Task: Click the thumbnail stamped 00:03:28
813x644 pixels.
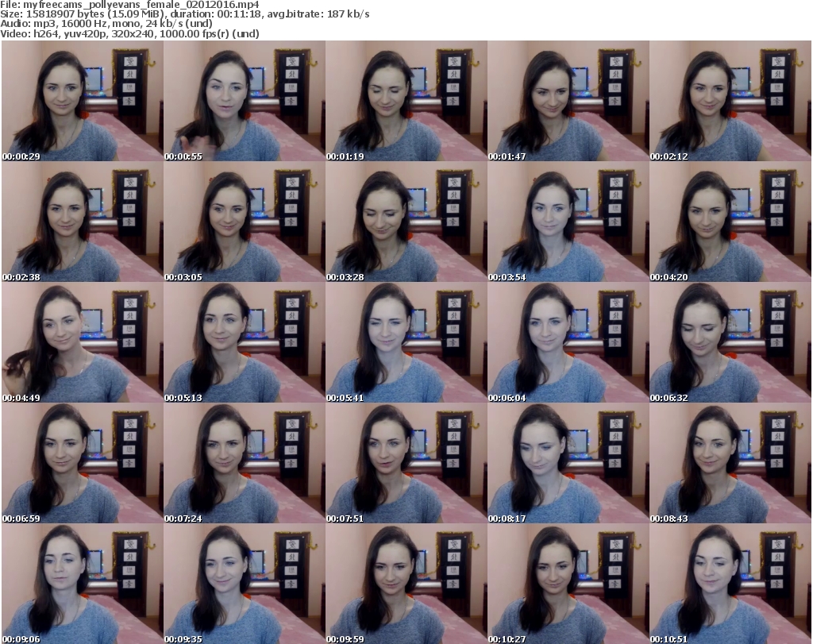Action: [x=406, y=222]
